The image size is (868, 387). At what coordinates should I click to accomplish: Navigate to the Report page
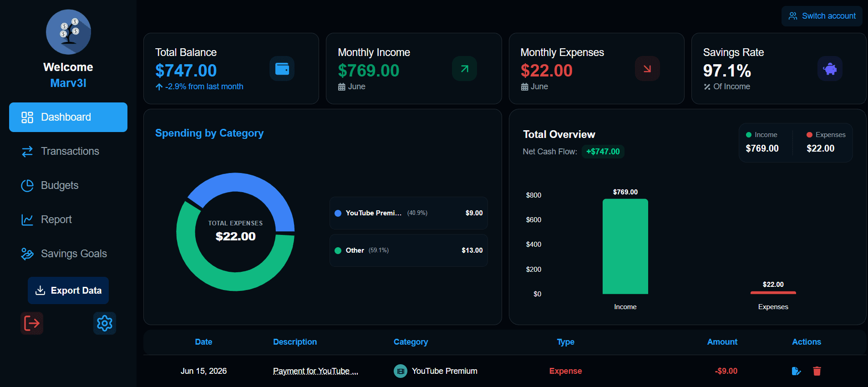[68, 219]
